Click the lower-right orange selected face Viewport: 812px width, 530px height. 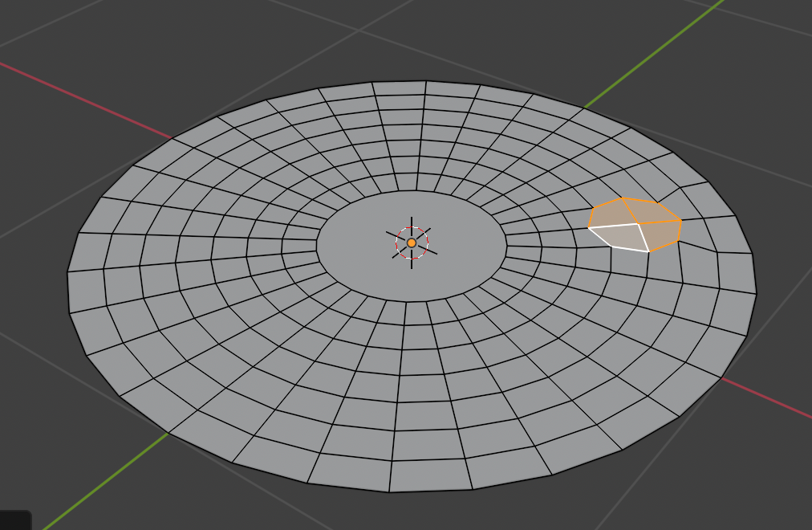662,234
